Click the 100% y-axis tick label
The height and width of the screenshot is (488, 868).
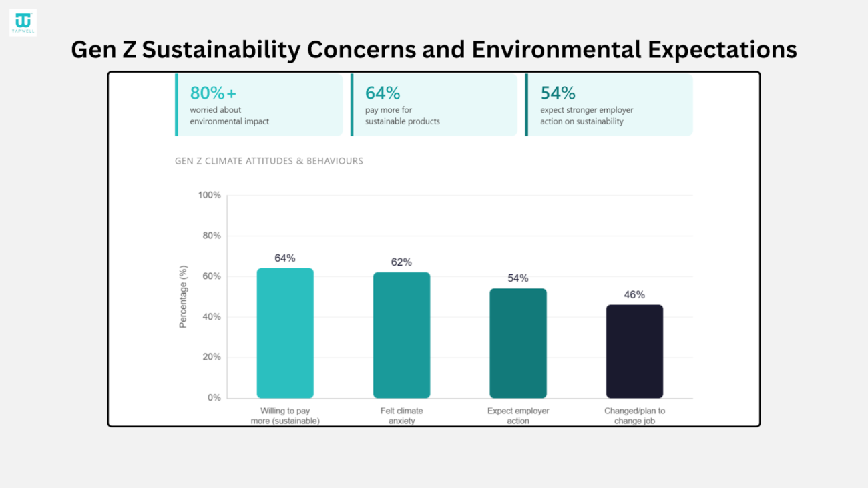pyautogui.click(x=209, y=195)
